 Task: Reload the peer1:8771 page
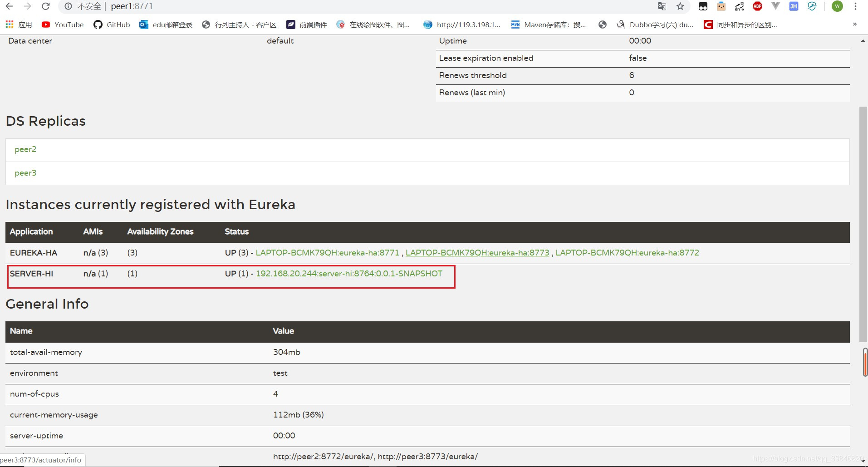click(45, 6)
